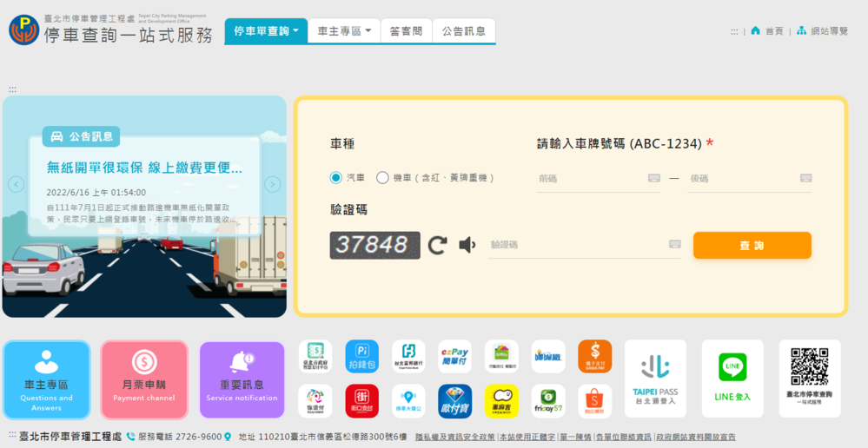Screen dimensions: 868x448
Task: Open the friDay 57 payment icon
Action: pyautogui.click(x=547, y=400)
